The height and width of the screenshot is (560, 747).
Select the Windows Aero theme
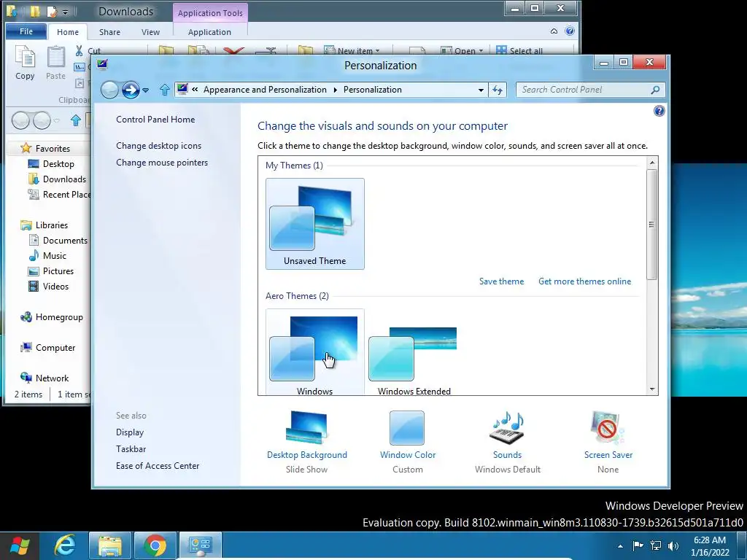(x=315, y=352)
